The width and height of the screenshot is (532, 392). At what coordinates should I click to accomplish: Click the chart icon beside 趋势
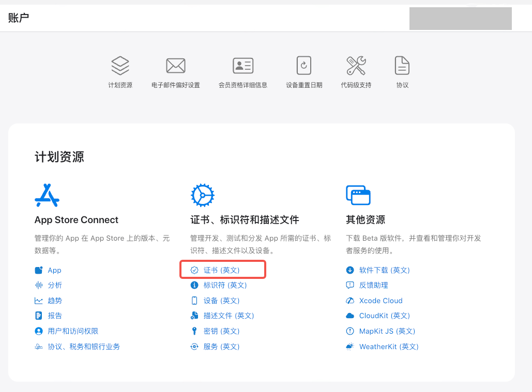(39, 301)
